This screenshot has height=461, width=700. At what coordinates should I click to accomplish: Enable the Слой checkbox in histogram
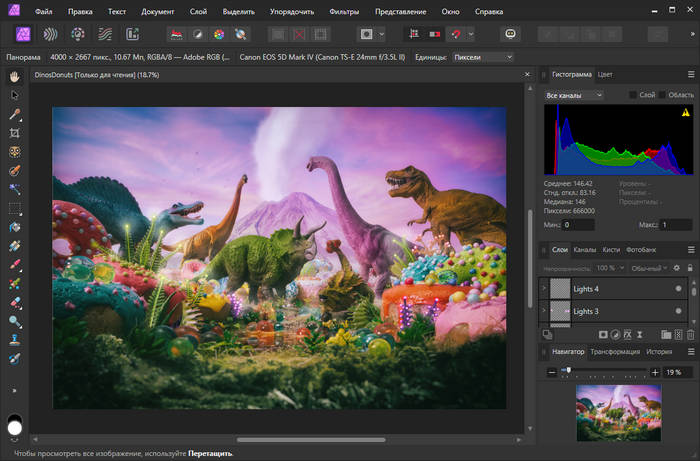coord(634,95)
